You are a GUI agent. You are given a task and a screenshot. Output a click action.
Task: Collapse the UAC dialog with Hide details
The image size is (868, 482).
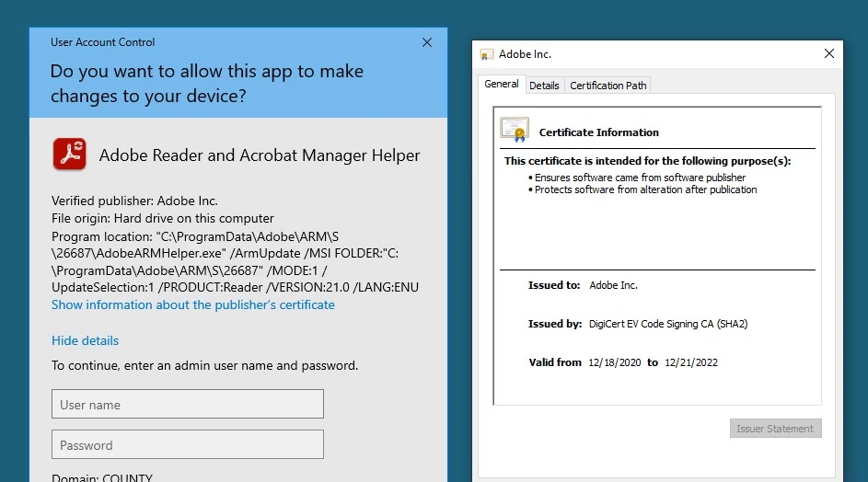[85, 340]
